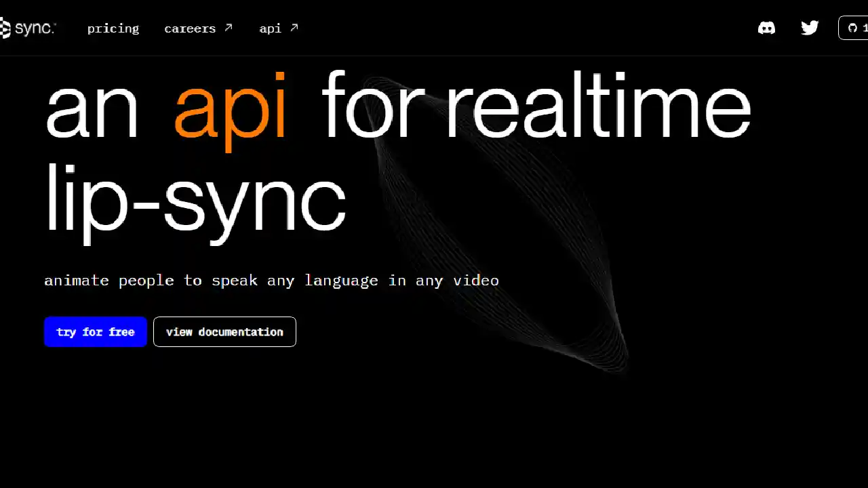The height and width of the screenshot is (488, 868).
Task: Navigate to the api section
Action: pyautogui.click(x=270, y=28)
